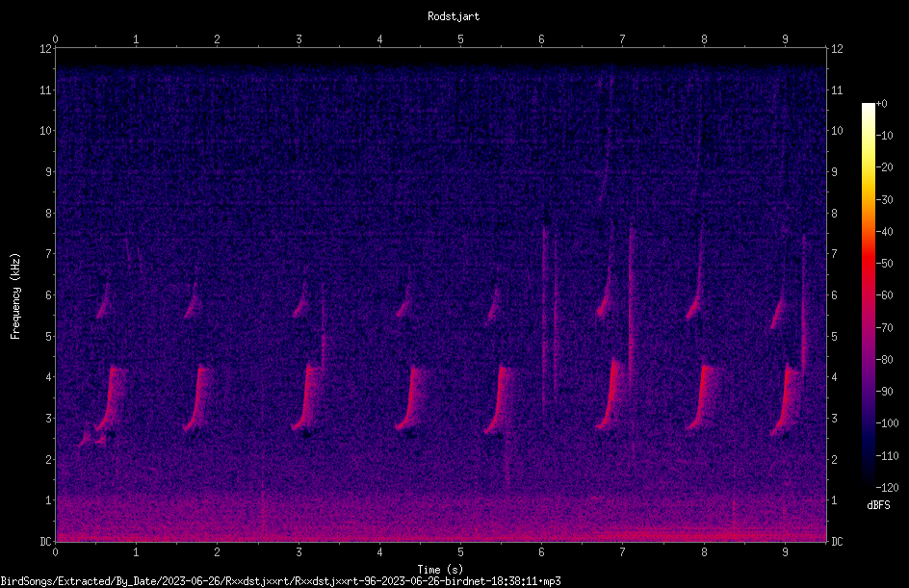The image size is (909, 588).
Task: Select the '-40' color scale value
Action: click(885, 232)
